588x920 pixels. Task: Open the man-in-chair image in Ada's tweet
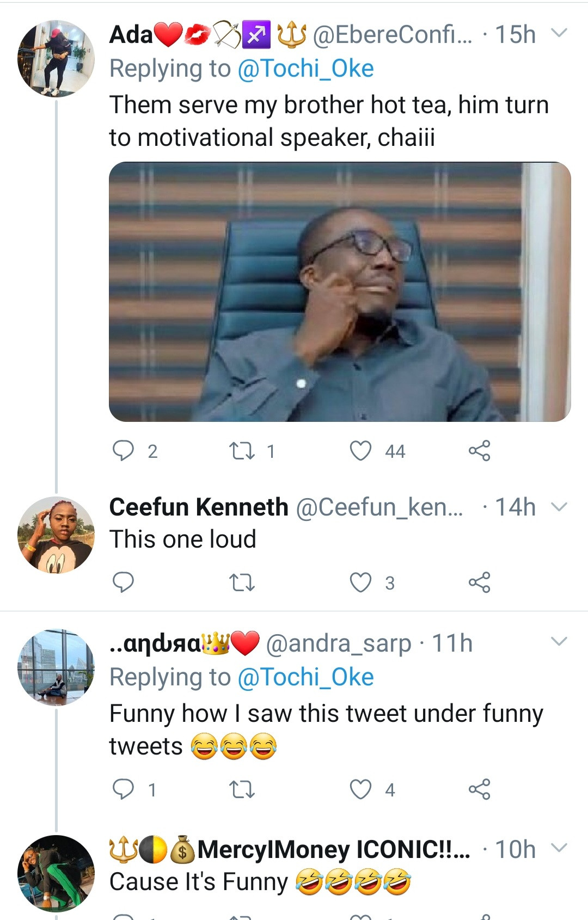click(340, 292)
